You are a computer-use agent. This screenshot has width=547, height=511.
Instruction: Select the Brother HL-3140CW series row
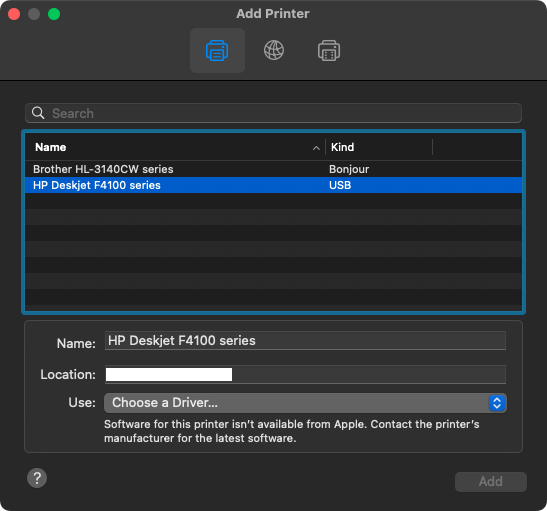(x=273, y=169)
